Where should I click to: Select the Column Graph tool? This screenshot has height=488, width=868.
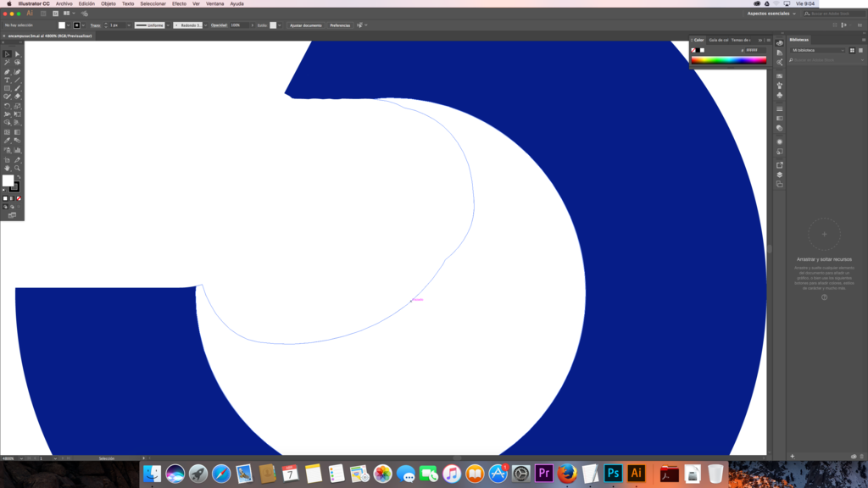[17, 150]
